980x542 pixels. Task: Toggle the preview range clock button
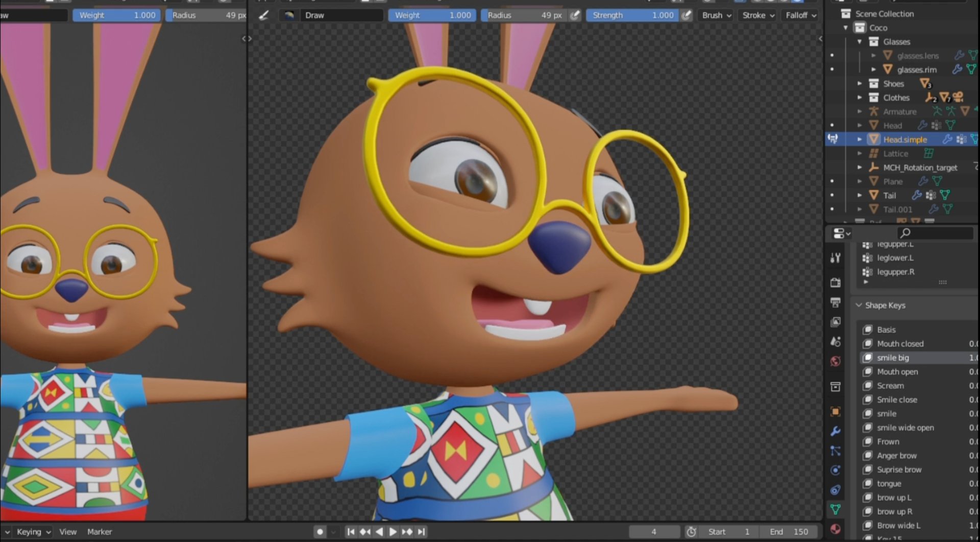(x=692, y=532)
